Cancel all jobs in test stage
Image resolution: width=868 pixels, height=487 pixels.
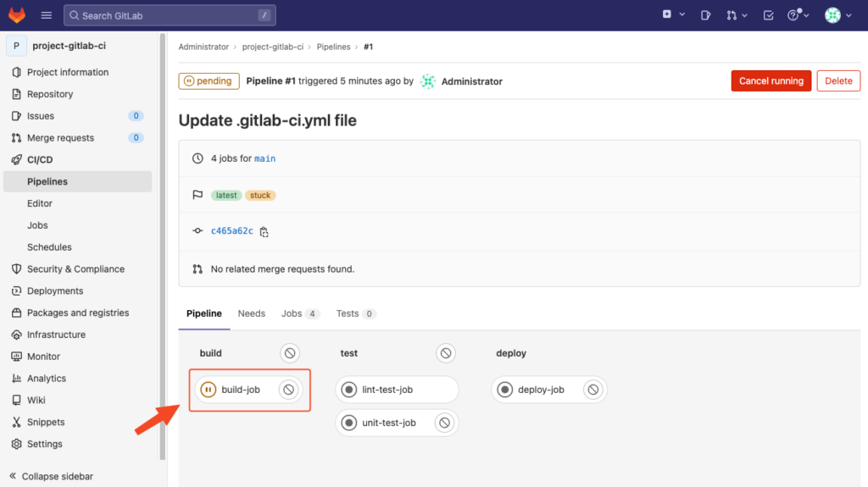tap(446, 353)
